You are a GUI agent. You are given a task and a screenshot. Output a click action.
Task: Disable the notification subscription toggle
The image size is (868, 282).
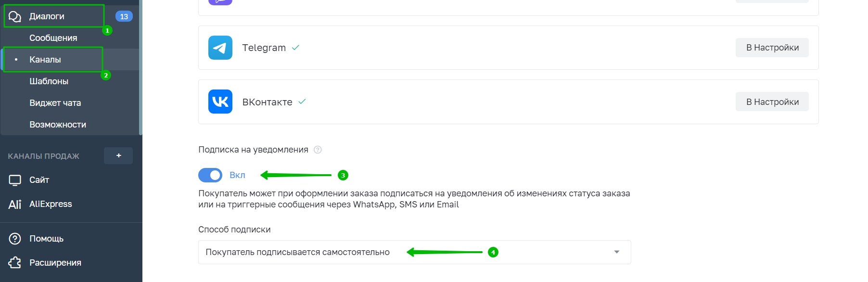[210, 175]
